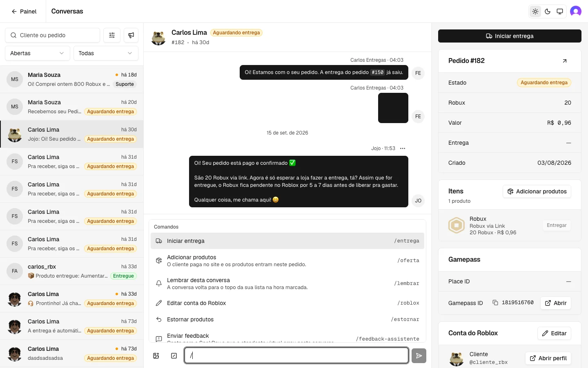Click Carlos Lima avatar in chat header
588x368 pixels.
pos(158,37)
